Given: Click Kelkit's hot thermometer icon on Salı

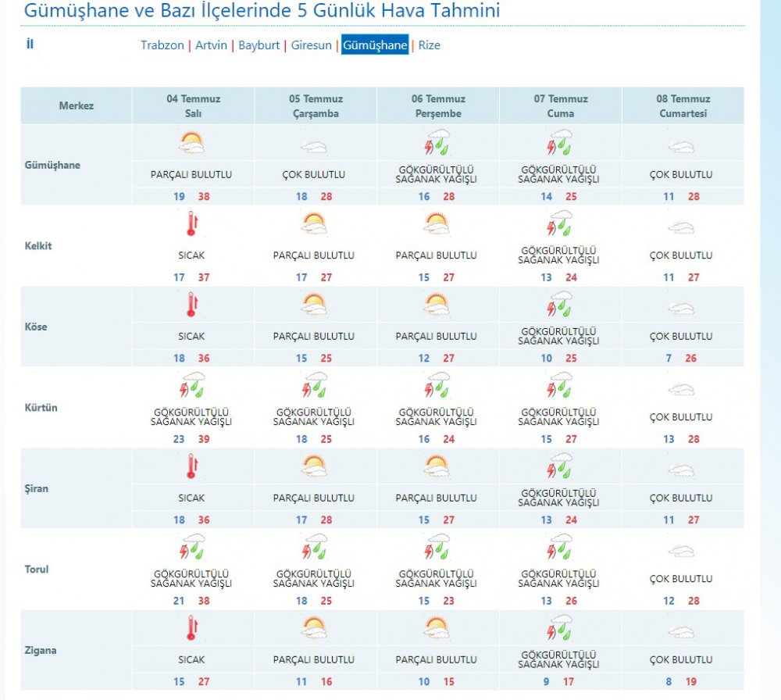Looking at the screenshot, I should coord(191,224).
